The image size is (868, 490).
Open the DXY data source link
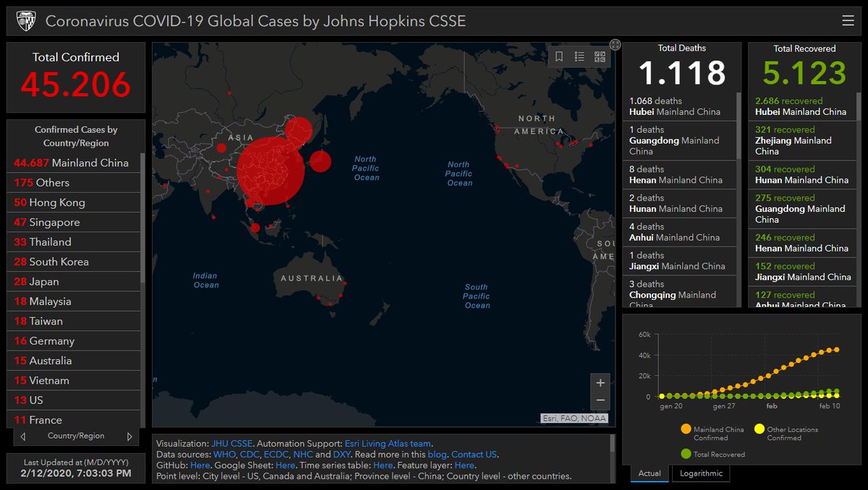(341, 454)
